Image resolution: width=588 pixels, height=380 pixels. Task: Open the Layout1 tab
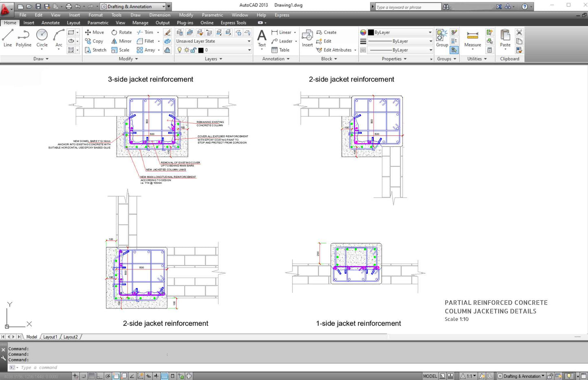click(50, 337)
